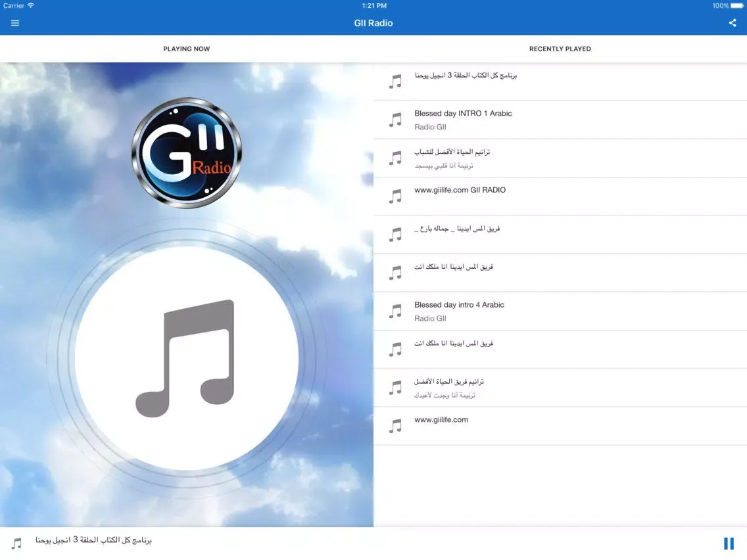The width and height of the screenshot is (747, 560).
Task: Click music note icon beside the last www.giilife.com row
Action: click(x=395, y=426)
